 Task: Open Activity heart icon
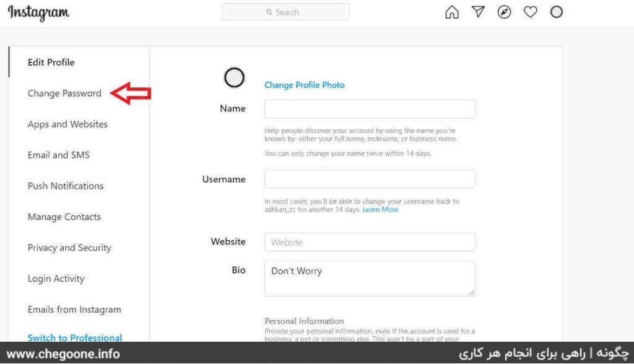click(530, 12)
